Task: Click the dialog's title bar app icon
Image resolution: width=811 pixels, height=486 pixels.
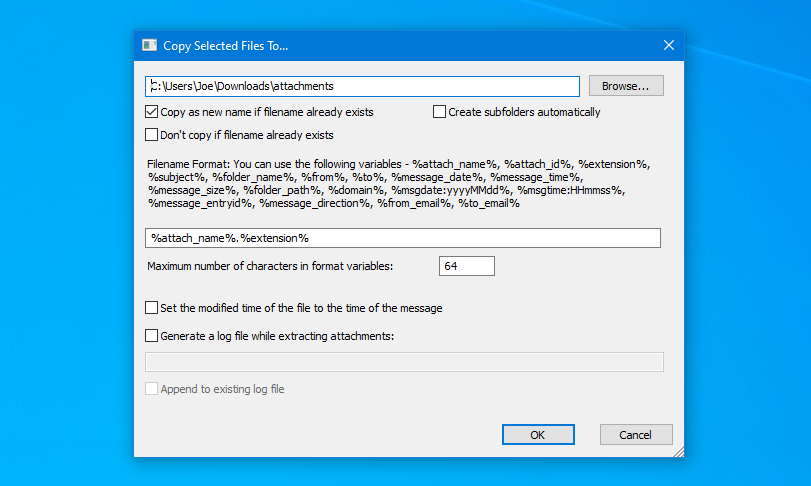Action: [x=149, y=45]
